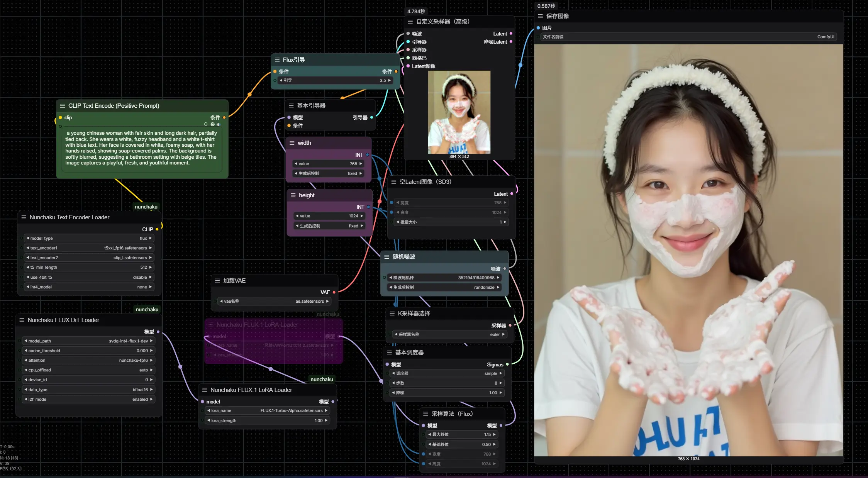
Task: Decrease t5_min_length 512 with left arrow
Action: (28, 267)
